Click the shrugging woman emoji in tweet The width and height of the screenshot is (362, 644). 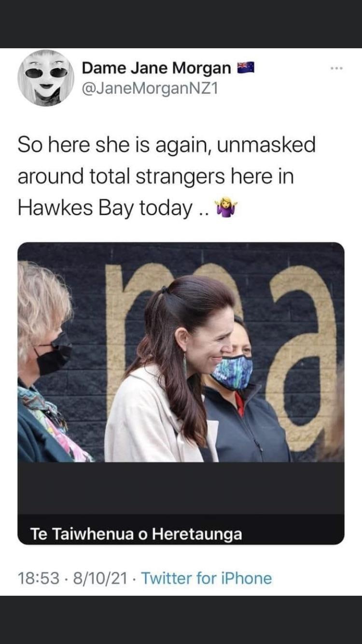click(x=228, y=209)
